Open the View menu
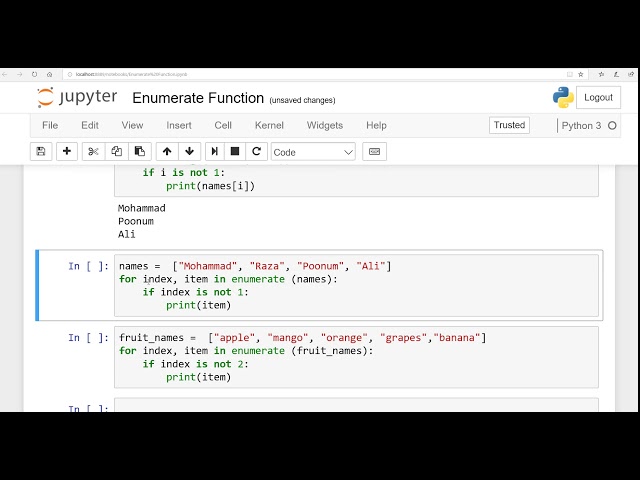 pos(132,125)
